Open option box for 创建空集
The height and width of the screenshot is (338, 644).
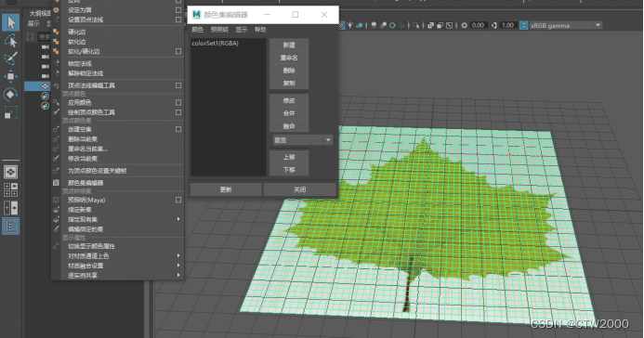tap(178, 129)
